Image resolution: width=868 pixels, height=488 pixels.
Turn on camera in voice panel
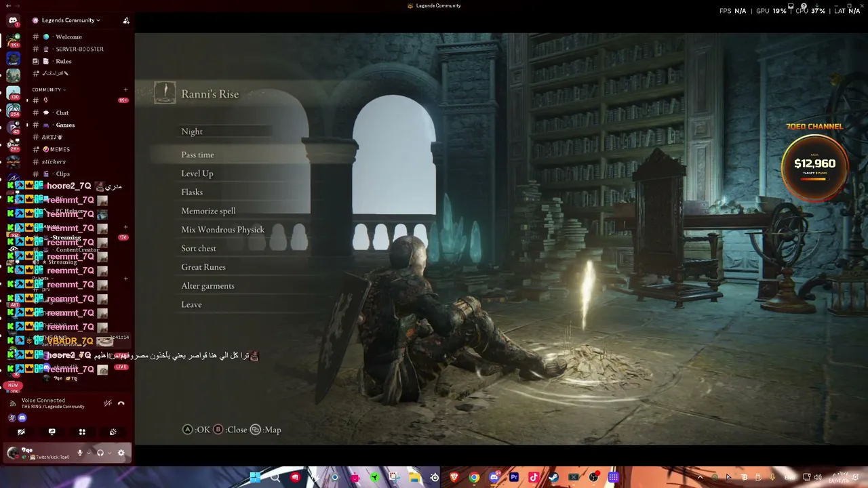[21, 432]
